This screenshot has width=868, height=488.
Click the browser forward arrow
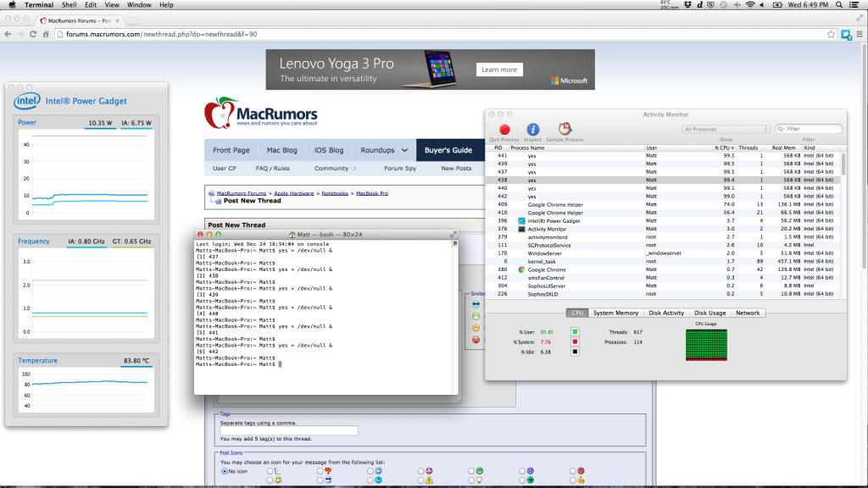pos(20,34)
